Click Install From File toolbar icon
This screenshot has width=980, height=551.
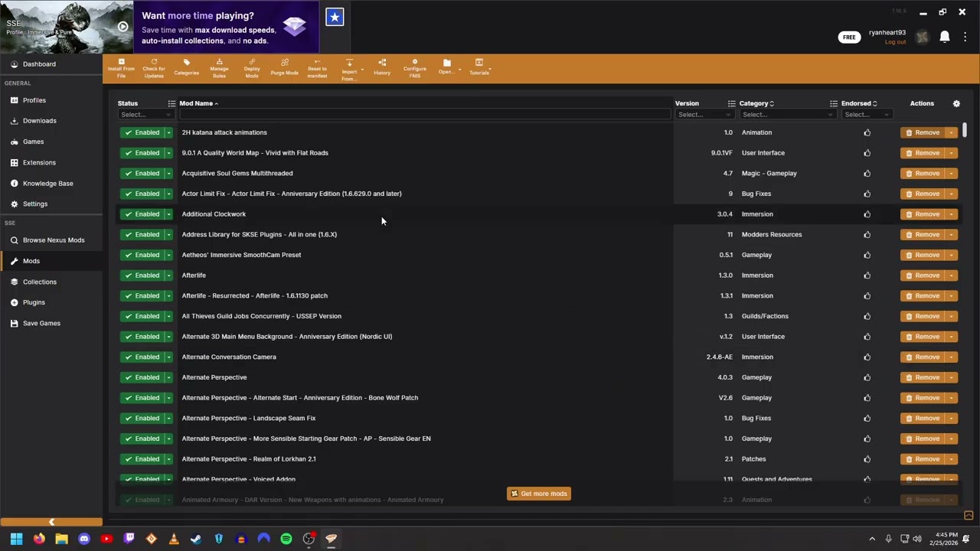tap(121, 62)
